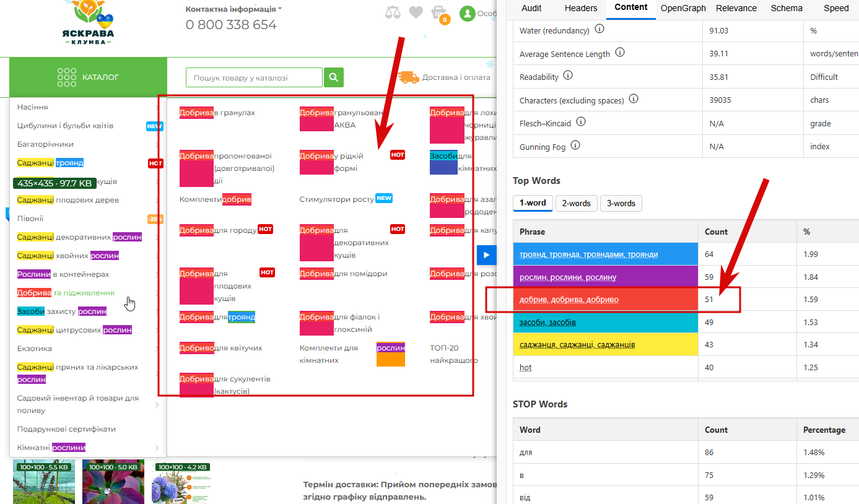
Task: Click the КАТАЛОГ button
Action: [x=89, y=77]
